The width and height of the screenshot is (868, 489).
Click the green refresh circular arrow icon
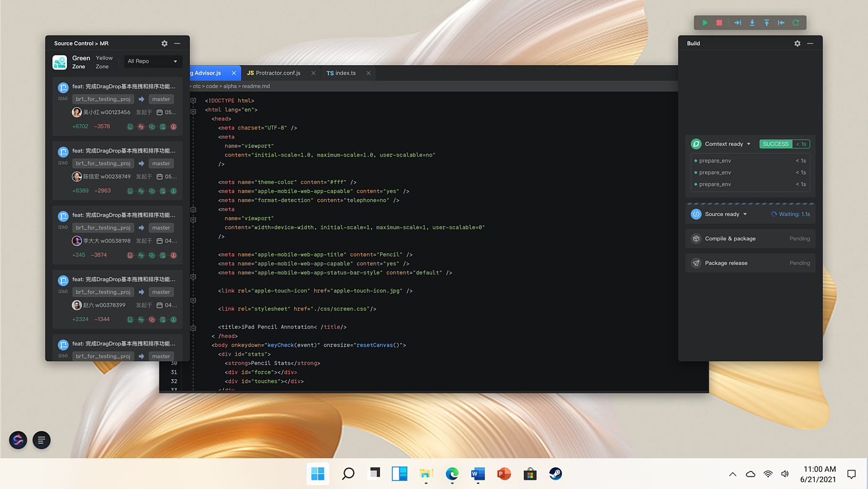coord(795,23)
